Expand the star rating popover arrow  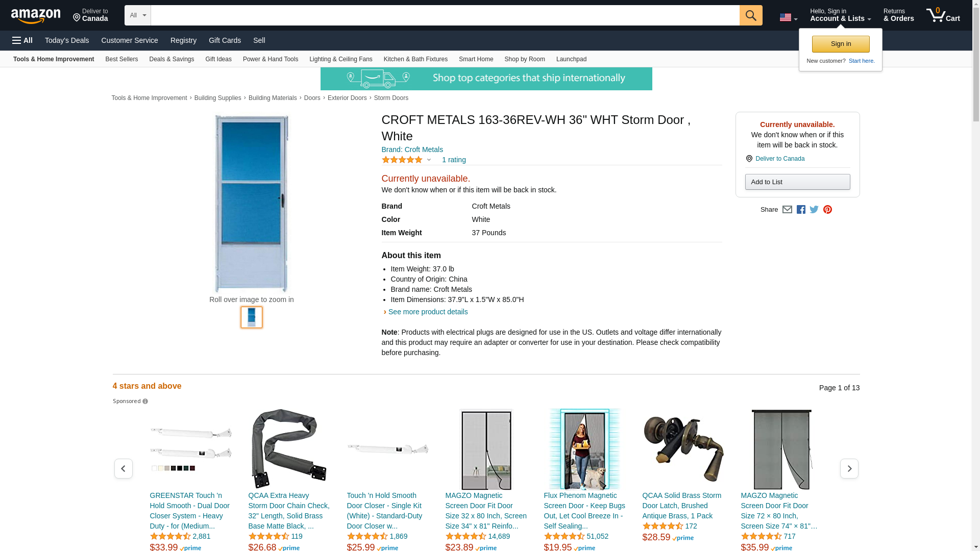[x=429, y=160]
